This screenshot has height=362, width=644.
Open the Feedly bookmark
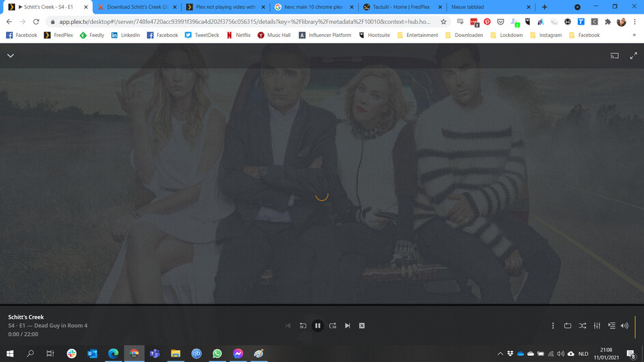pyautogui.click(x=92, y=36)
